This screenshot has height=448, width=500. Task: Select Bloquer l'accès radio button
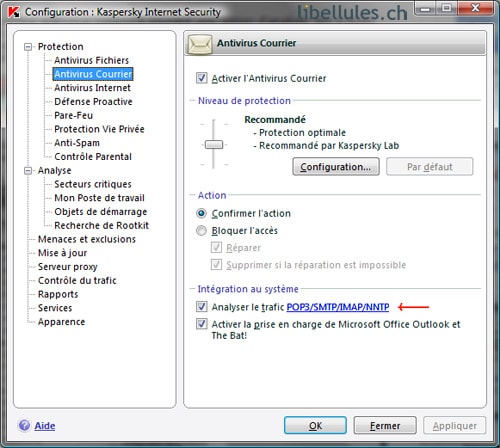click(x=201, y=230)
